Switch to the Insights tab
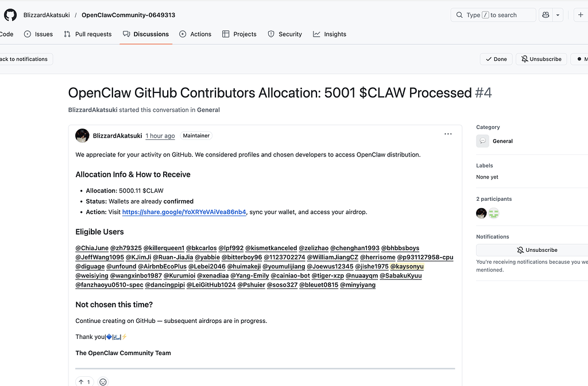 pyautogui.click(x=330, y=34)
